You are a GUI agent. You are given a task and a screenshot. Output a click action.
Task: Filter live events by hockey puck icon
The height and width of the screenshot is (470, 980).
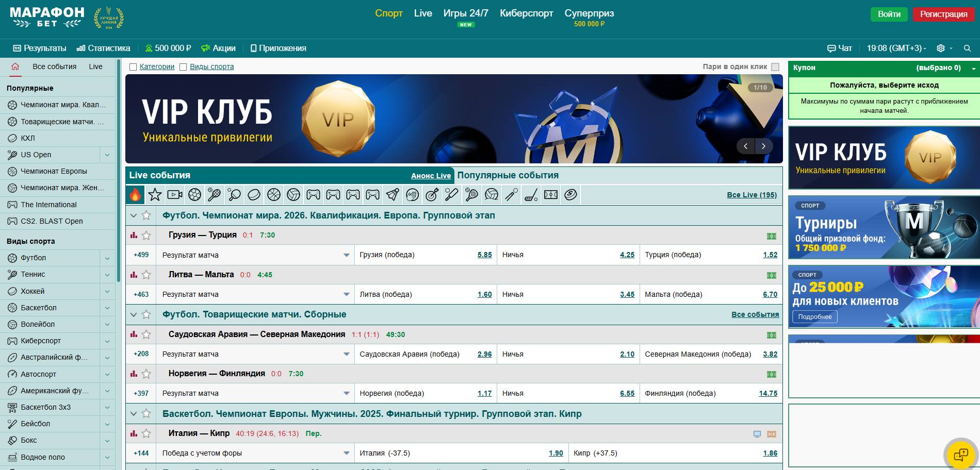[254, 195]
